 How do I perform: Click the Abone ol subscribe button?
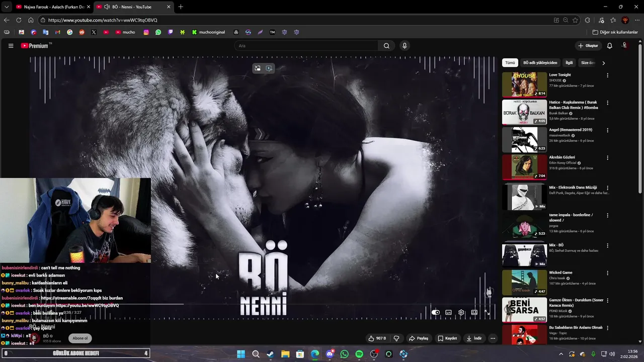tap(80, 338)
